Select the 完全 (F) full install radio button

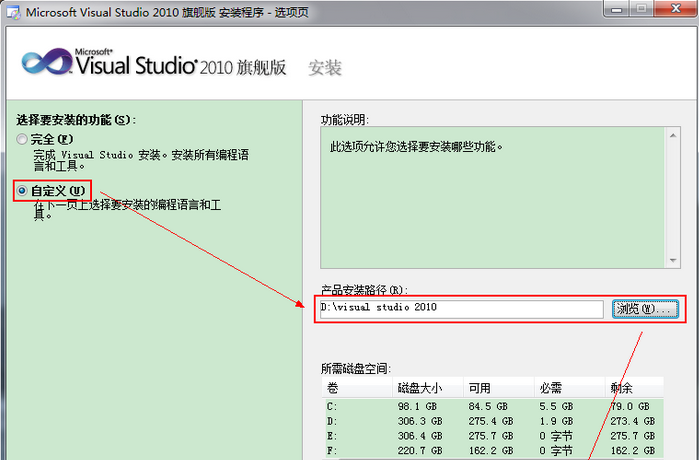pyautogui.click(x=22, y=140)
